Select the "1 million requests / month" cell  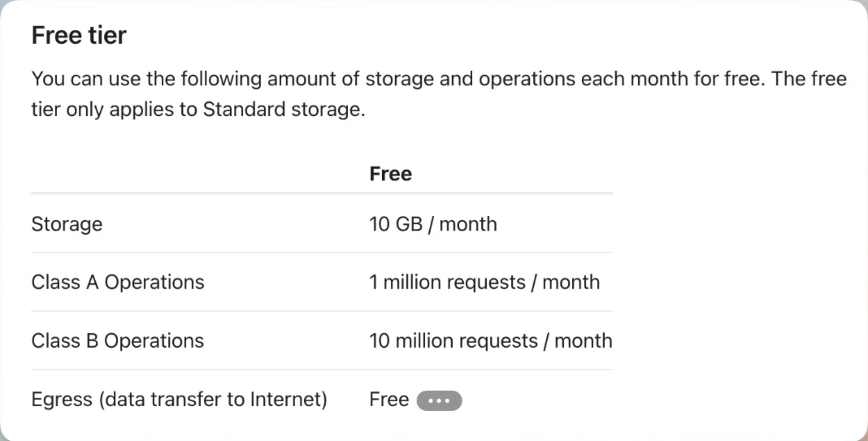484,282
